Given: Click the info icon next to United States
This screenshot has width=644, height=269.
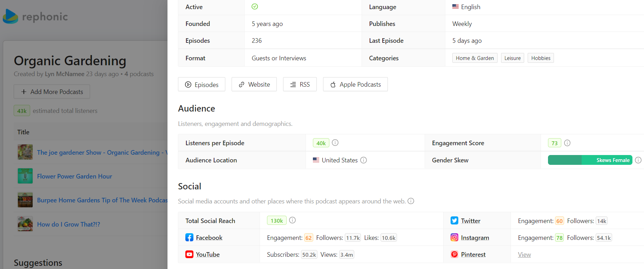Looking at the screenshot, I should (x=364, y=160).
